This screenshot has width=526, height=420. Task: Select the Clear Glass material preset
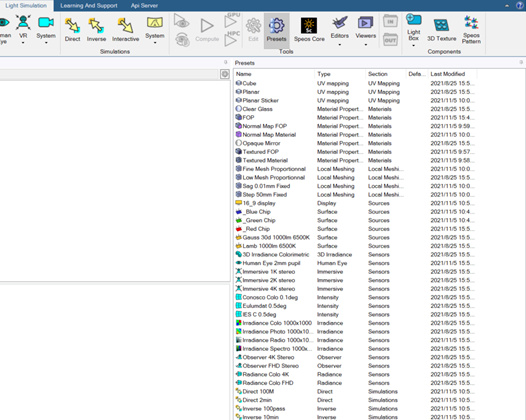tap(257, 109)
